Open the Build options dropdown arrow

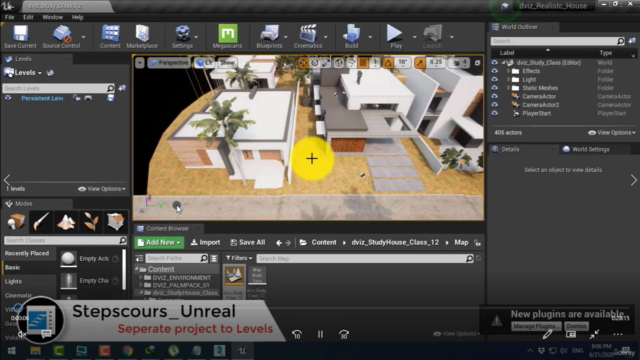coord(370,37)
